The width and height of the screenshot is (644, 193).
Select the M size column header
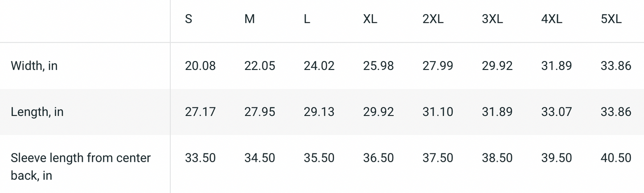(250, 20)
